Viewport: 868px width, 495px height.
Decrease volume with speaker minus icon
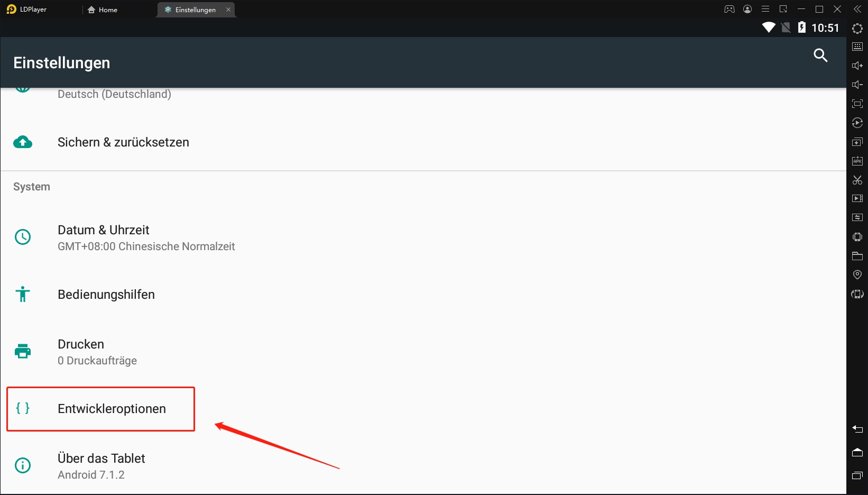857,85
